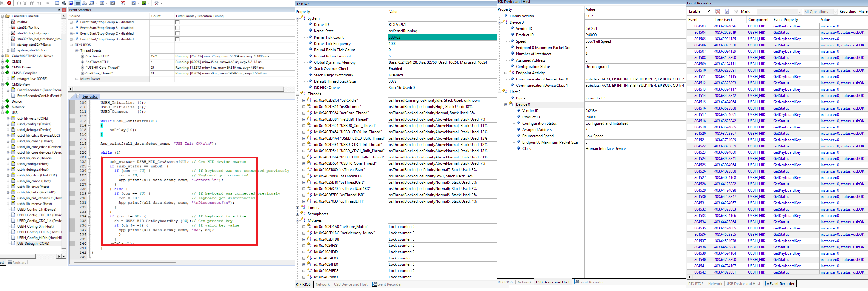Collapse the Threads node in RTX RTOS
868x291 pixels.
[x=298, y=94]
